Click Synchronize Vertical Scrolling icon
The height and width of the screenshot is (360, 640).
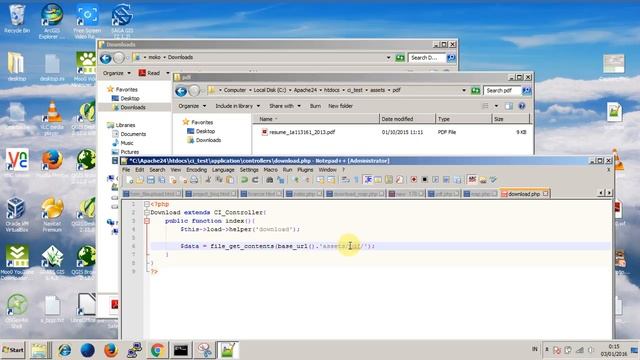[x=320, y=180]
